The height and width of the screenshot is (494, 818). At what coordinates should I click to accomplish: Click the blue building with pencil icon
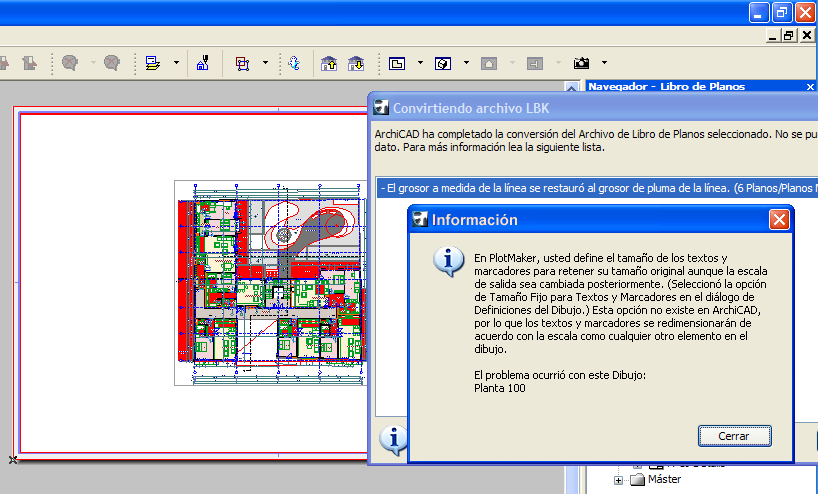click(x=202, y=63)
